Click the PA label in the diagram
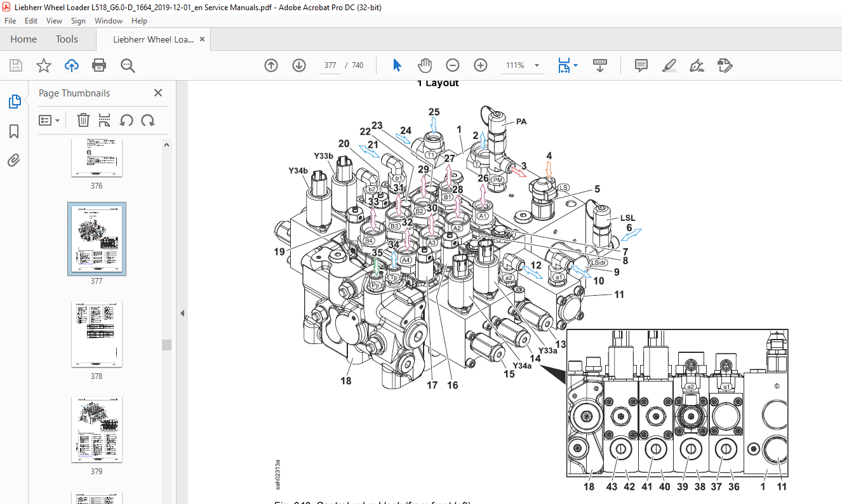The width and height of the screenshot is (842, 504). (522, 122)
